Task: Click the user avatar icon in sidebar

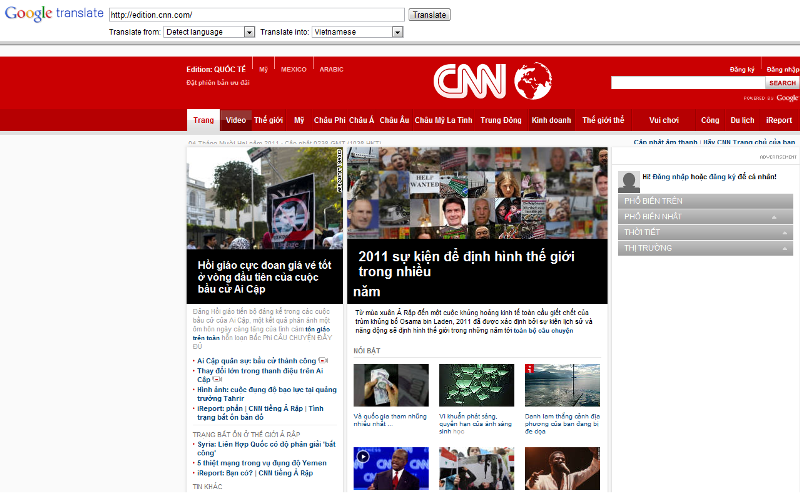Action: pos(629,182)
